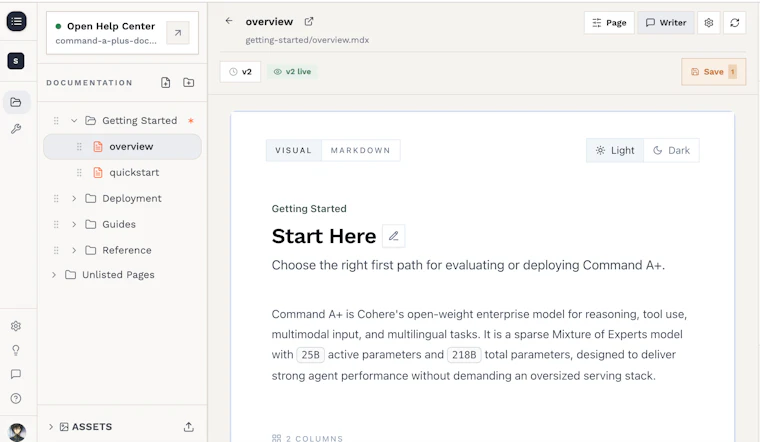Image resolution: width=760 pixels, height=442 pixels.
Task: Toggle the v2 live visibility badge
Action: click(292, 72)
